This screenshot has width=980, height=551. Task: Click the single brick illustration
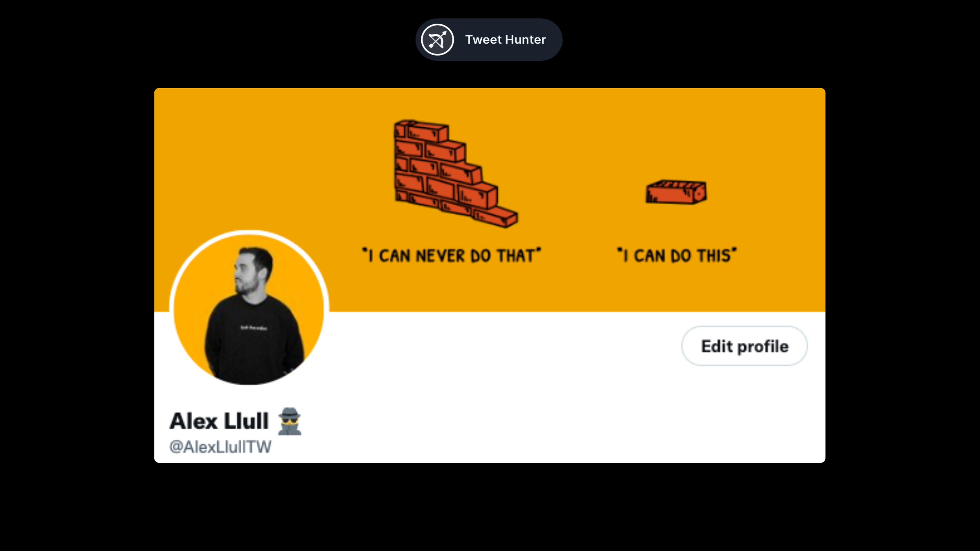676,192
